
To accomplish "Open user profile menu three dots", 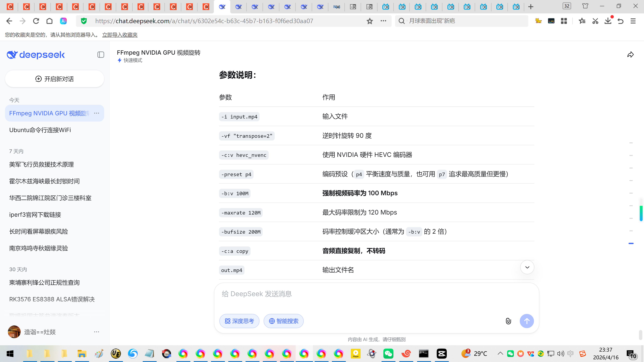I will pos(96,332).
